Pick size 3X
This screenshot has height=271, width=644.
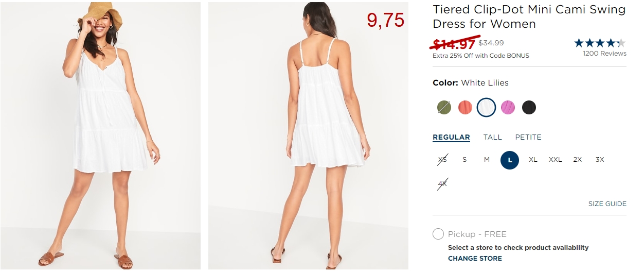(600, 160)
